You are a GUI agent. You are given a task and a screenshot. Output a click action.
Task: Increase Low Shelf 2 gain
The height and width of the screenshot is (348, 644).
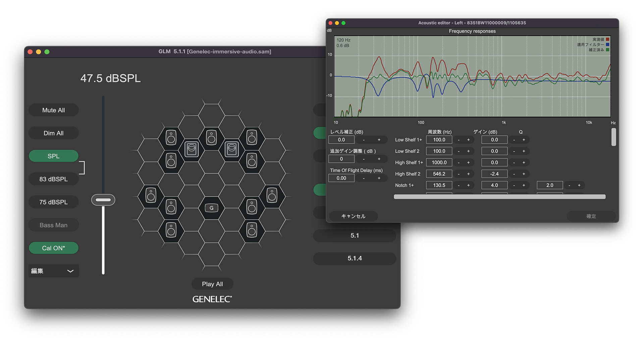(524, 151)
